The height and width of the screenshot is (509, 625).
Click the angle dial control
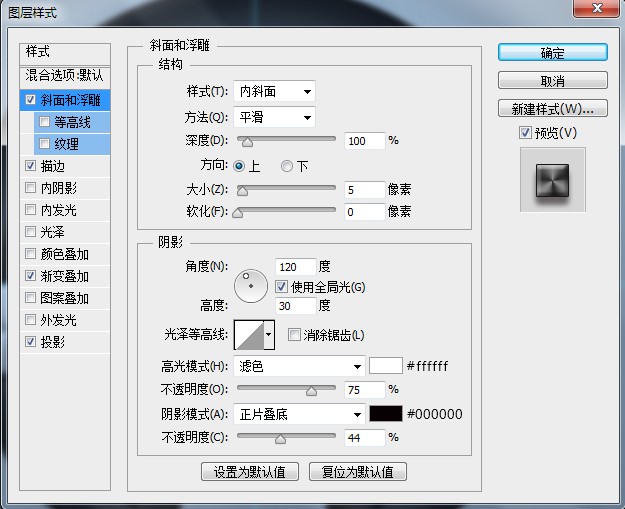(251, 286)
